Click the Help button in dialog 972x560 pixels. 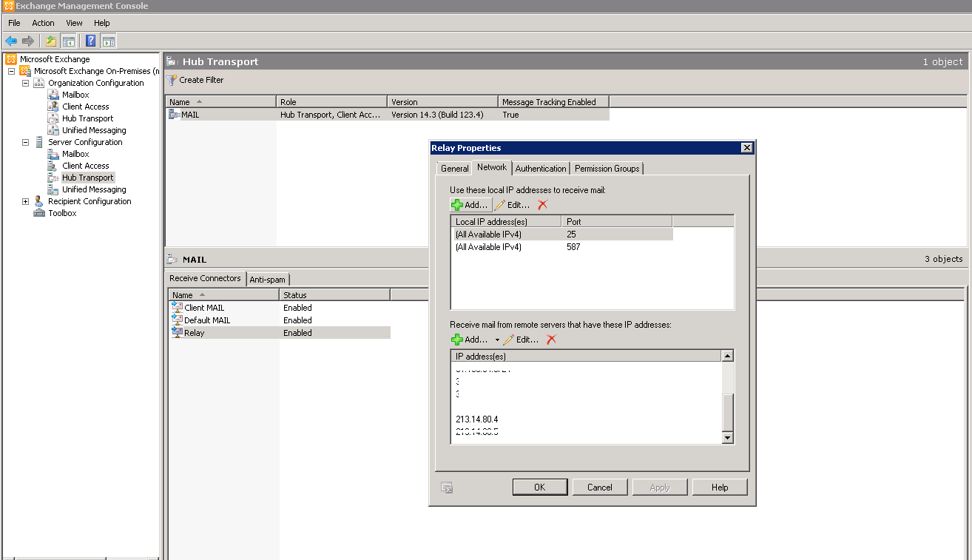720,488
